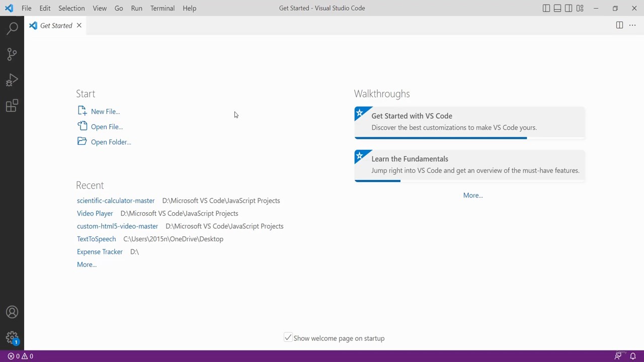
Task: Open the Run menu
Action: coord(136,8)
